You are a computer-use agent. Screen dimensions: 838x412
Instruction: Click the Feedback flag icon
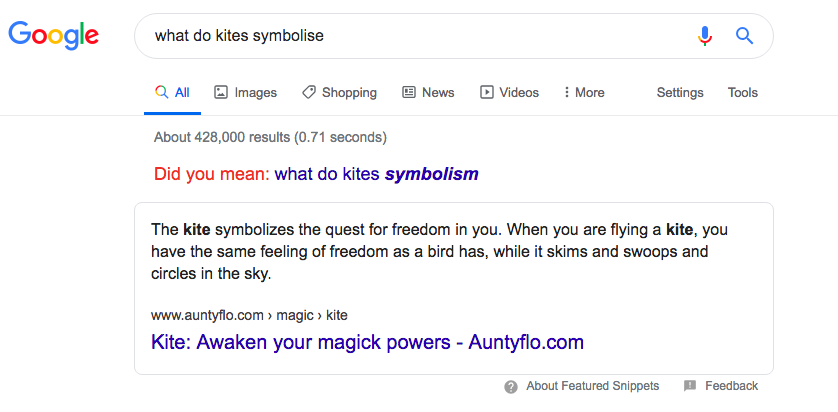click(x=690, y=386)
